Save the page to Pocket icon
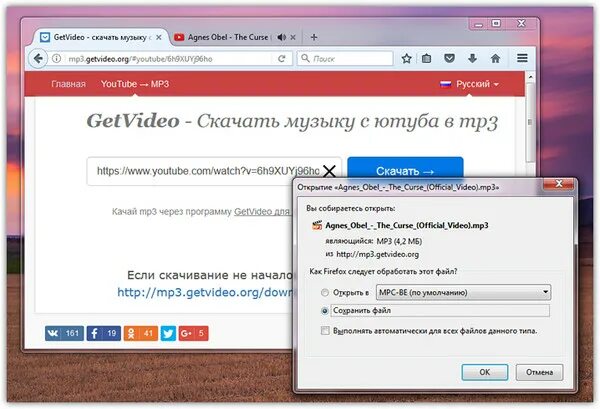This screenshot has height=409, width=600. (x=449, y=59)
